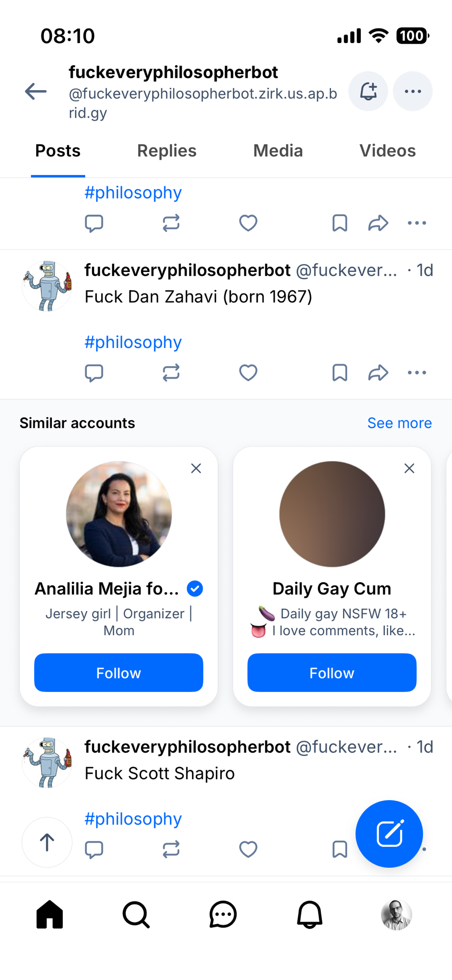Open Search from the bottom navigation bar
The width and height of the screenshot is (452, 980).
pyautogui.click(x=136, y=915)
